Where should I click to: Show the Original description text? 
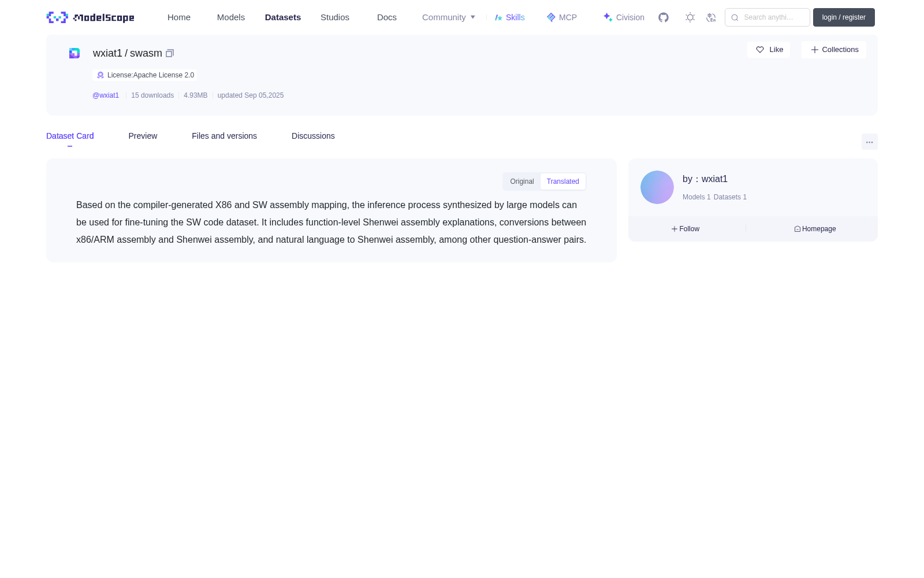click(x=522, y=181)
